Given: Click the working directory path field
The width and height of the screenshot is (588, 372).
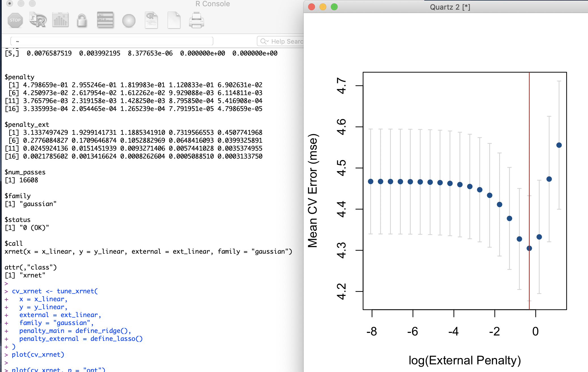Looking at the screenshot, I should click(112, 41).
